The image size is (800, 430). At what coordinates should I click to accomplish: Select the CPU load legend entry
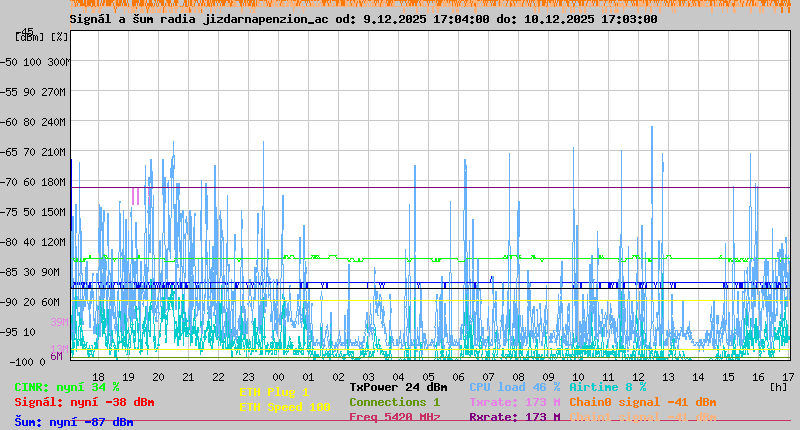(x=514, y=387)
